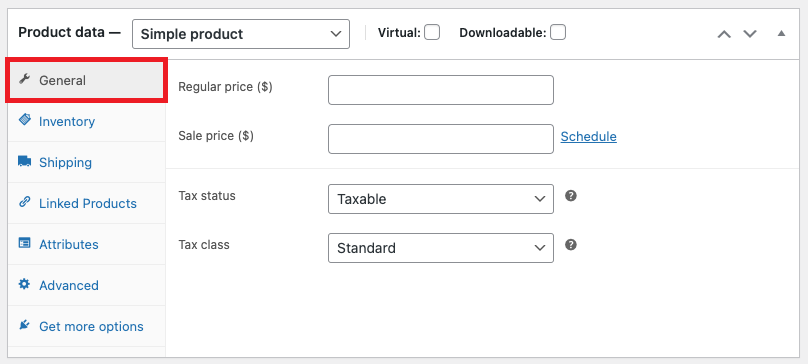Screen dimensions: 808x364
Task: Show Tax class help tooltip icon
Action: pos(570,245)
